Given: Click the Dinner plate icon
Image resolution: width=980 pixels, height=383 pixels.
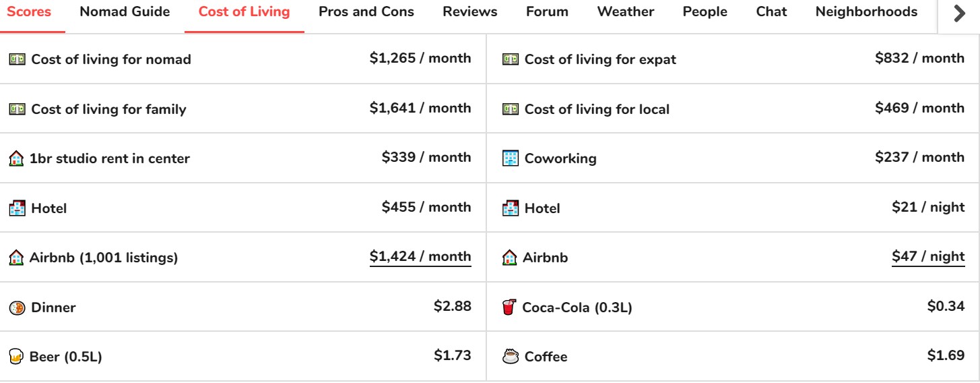Looking at the screenshot, I should point(17,307).
